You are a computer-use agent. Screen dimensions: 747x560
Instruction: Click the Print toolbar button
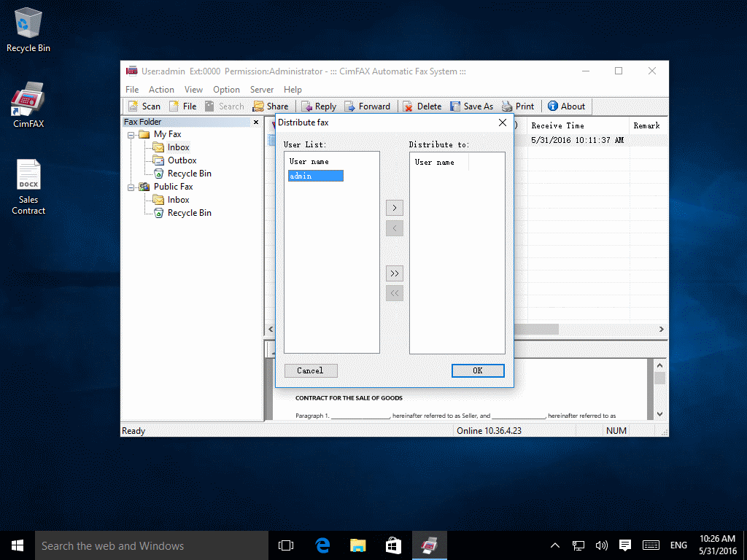518,106
